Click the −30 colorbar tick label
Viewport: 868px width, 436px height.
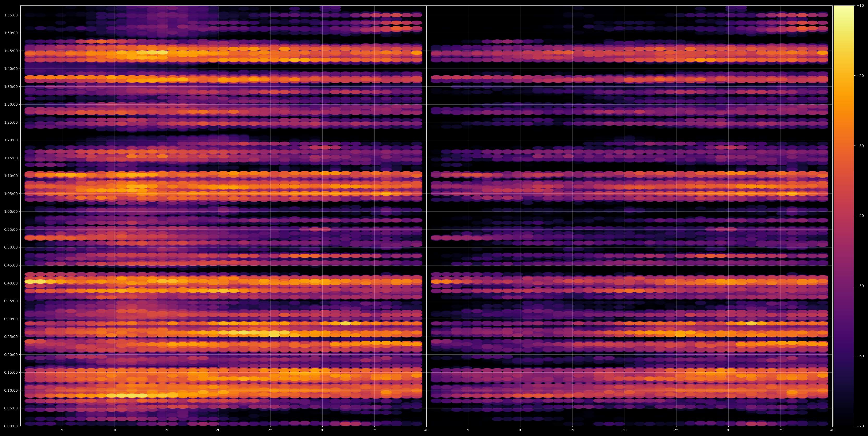[x=860, y=146]
